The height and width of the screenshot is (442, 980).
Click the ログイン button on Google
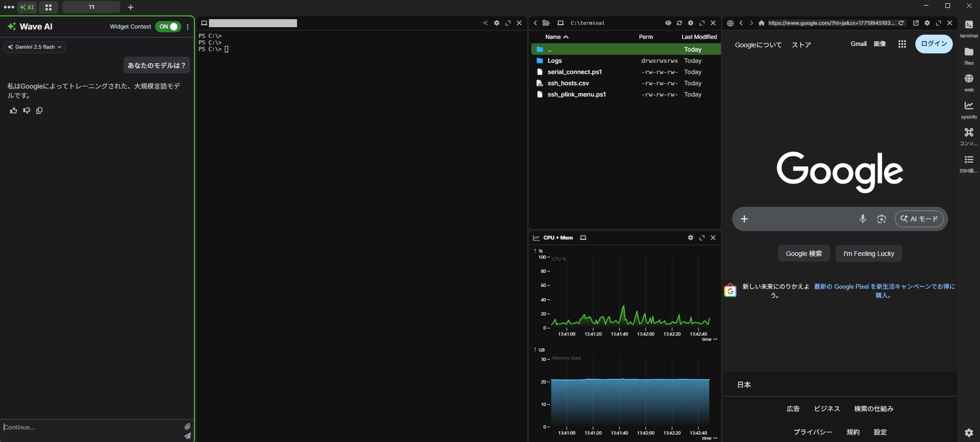pyautogui.click(x=934, y=44)
